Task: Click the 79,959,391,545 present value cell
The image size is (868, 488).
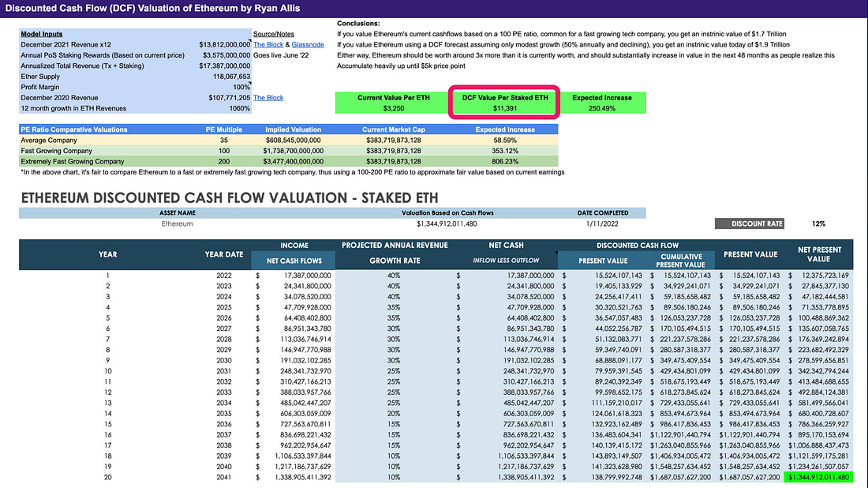Action: click(619, 371)
